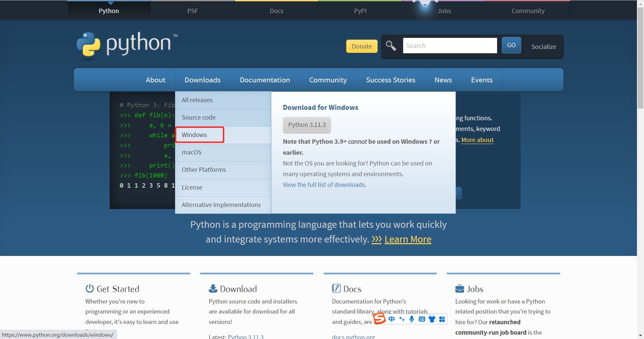
Task: Open the Socialize menu
Action: [x=544, y=47]
